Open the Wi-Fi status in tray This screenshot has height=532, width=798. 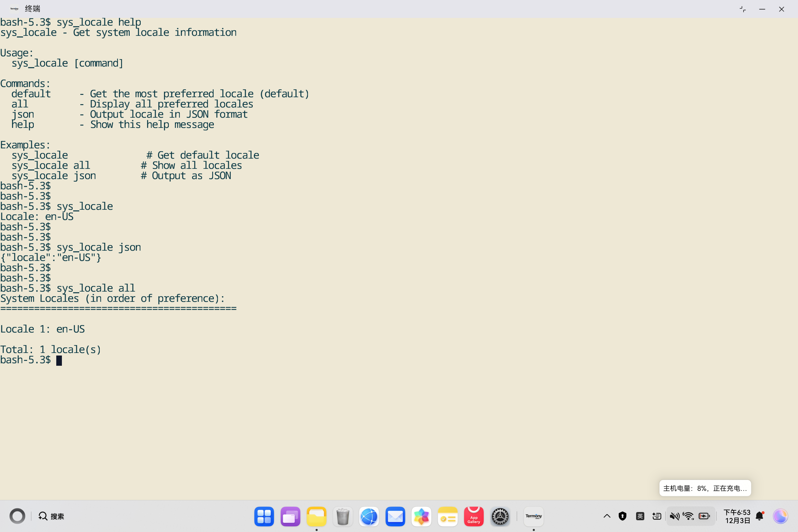pos(689,516)
